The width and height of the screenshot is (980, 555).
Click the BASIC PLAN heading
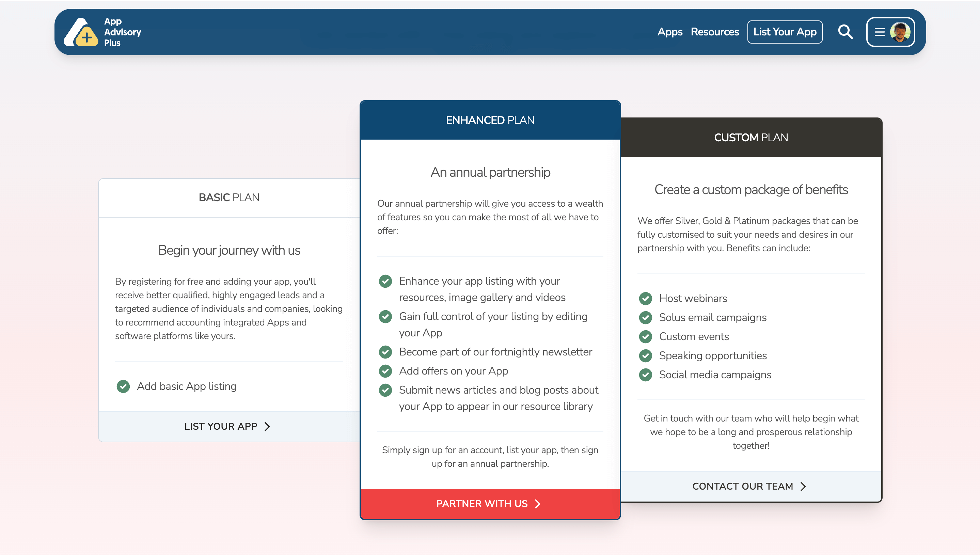(x=229, y=197)
